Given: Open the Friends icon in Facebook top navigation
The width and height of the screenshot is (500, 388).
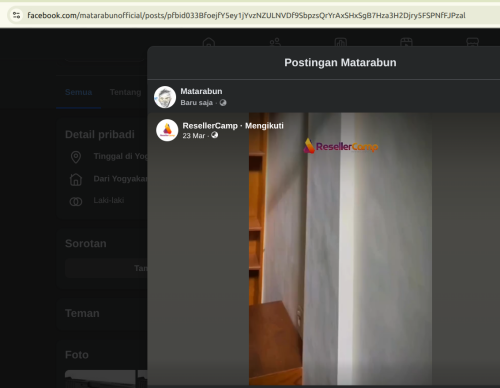Looking at the screenshot, I should 275,42.
